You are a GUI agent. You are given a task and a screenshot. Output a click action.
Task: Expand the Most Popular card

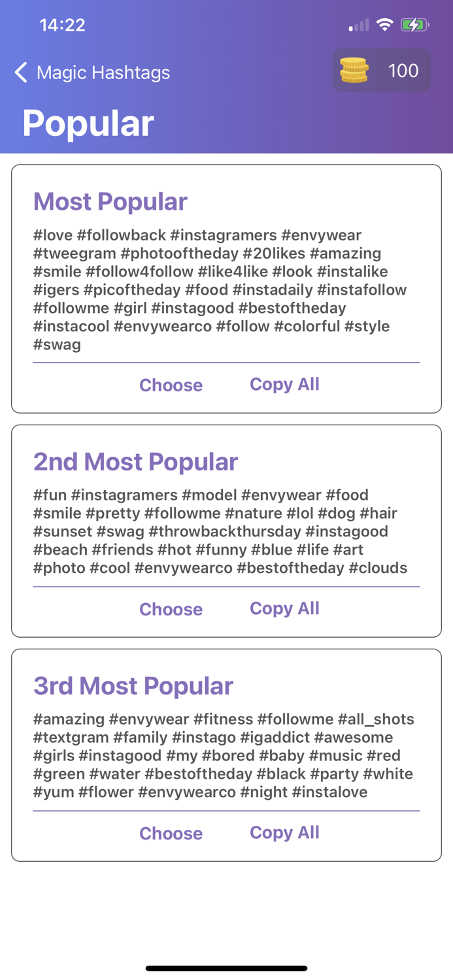(x=110, y=202)
